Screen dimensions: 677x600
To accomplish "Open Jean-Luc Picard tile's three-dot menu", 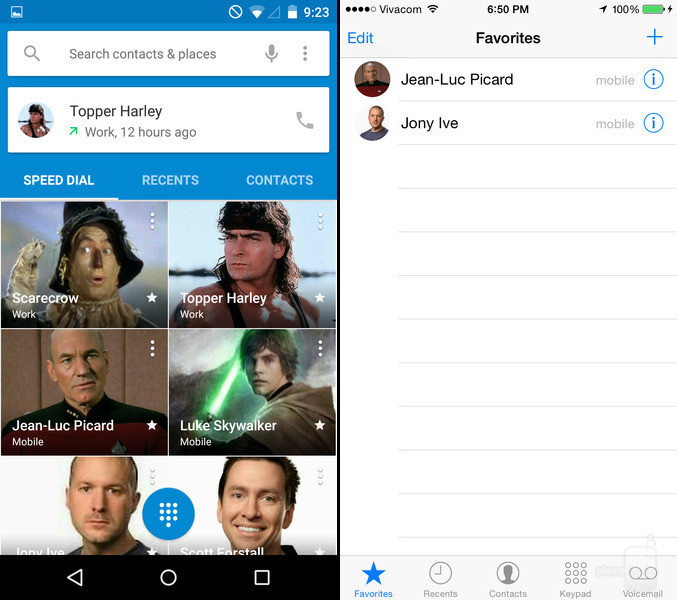I will click(152, 348).
